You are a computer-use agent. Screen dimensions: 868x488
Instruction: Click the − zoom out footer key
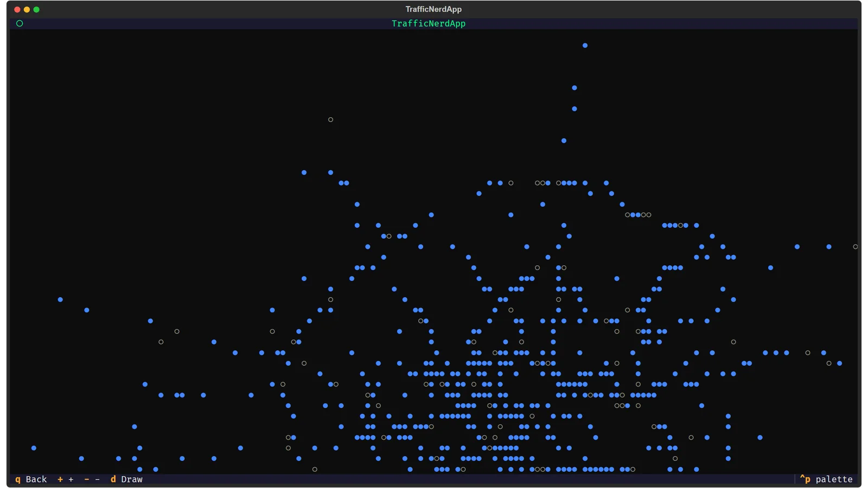[92, 479]
